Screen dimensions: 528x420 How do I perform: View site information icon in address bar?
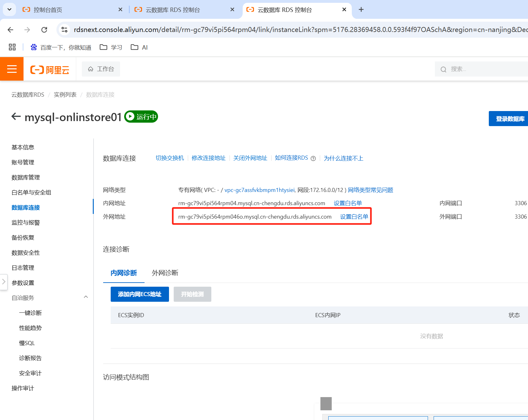click(x=65, y=30)
